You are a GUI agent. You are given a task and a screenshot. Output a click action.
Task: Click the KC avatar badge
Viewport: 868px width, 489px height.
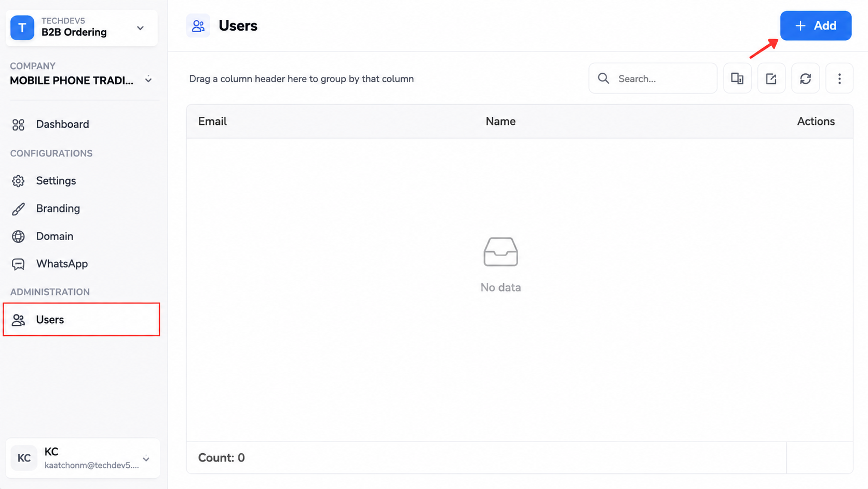point(24,458)
